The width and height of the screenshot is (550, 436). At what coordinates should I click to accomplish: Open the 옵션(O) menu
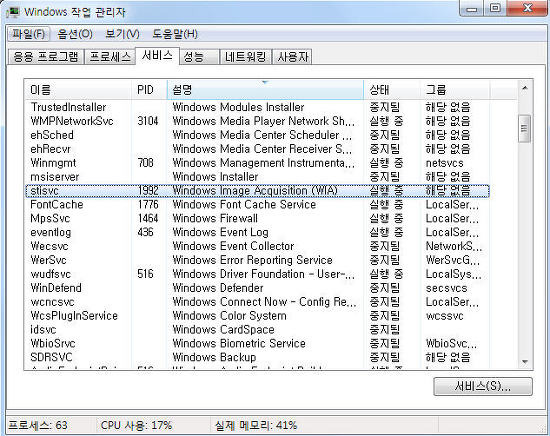coord(75,34)
